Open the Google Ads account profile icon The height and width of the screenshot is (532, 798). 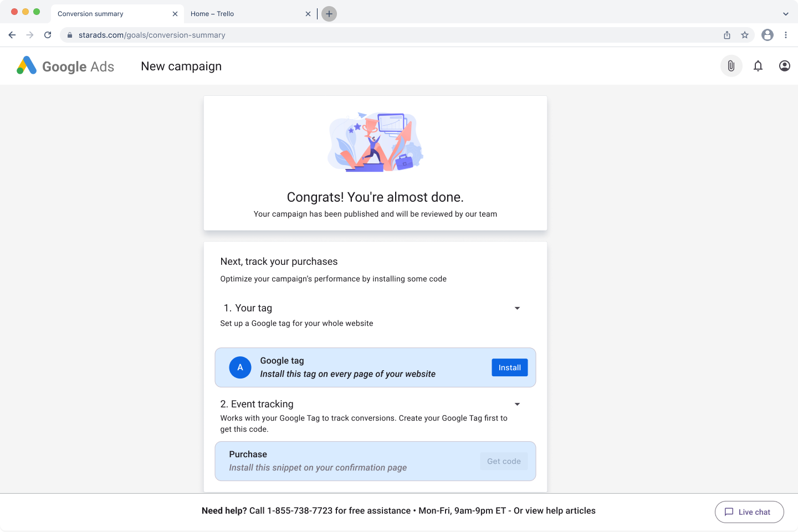(x=785, y=66)
